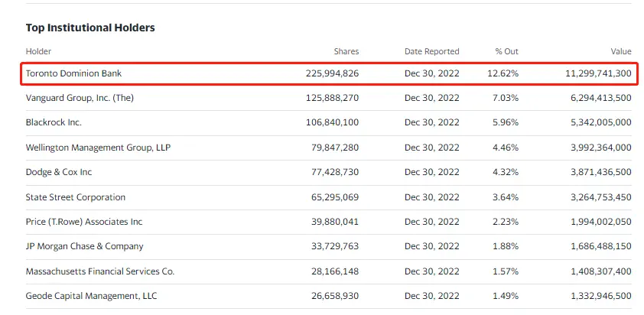The height and width of the screenshot is (315, 644).
Task: Click the 4.46% out cell
Action: pos(506,148)
